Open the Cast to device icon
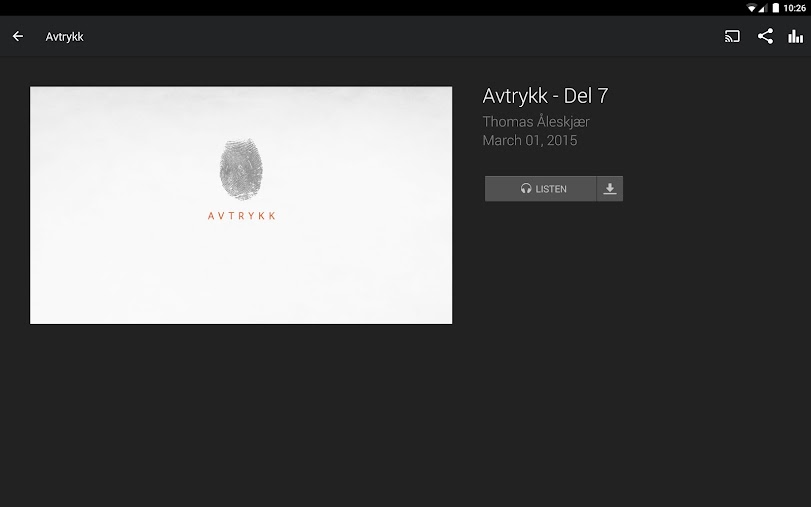The width and height of the screenshot is (811, 507). [732, 36]
